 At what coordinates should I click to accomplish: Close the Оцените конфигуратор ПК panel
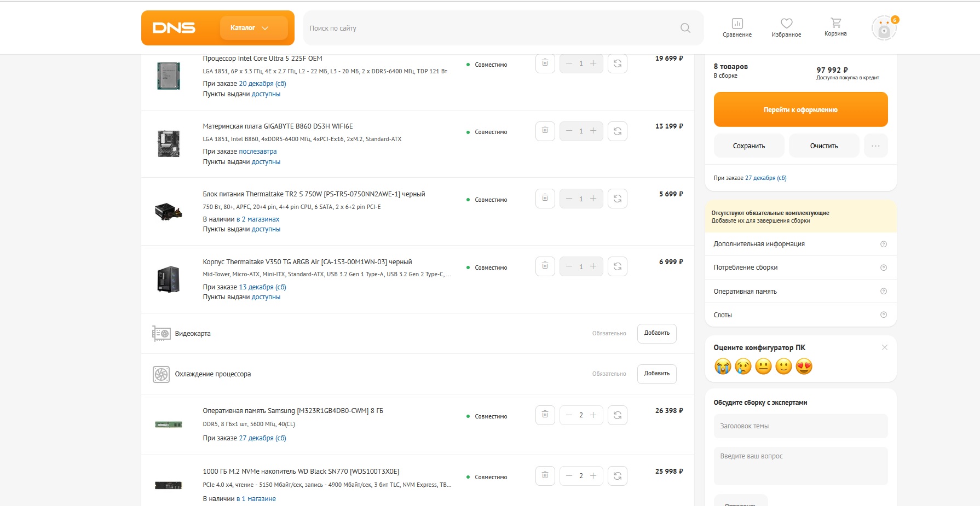tap(884, 347)
